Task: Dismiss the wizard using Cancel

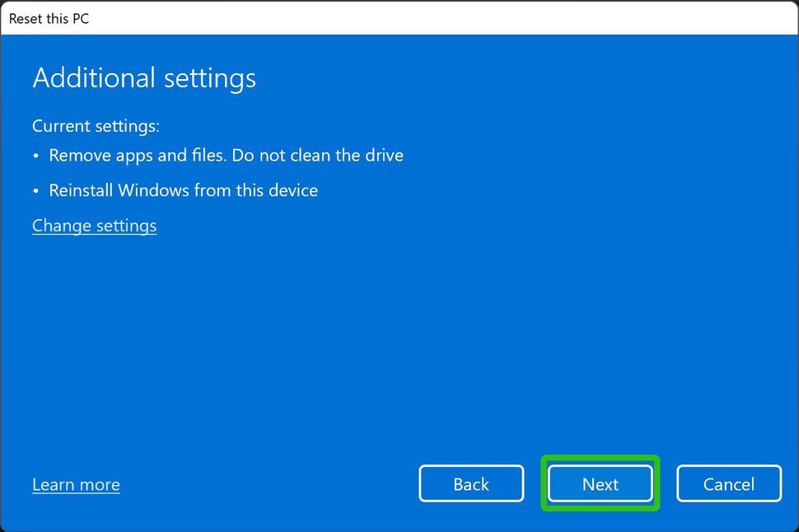Action: (728, 483)
